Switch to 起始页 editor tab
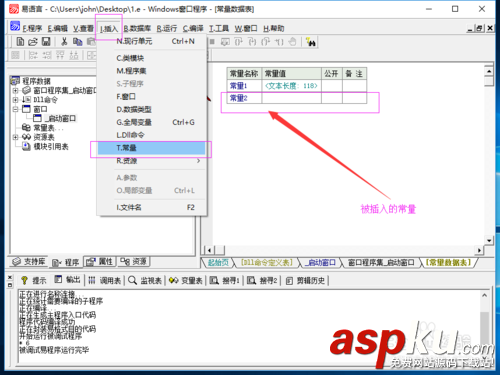The width and height of the screenshot is (500, 375). (x=218, y=263)
